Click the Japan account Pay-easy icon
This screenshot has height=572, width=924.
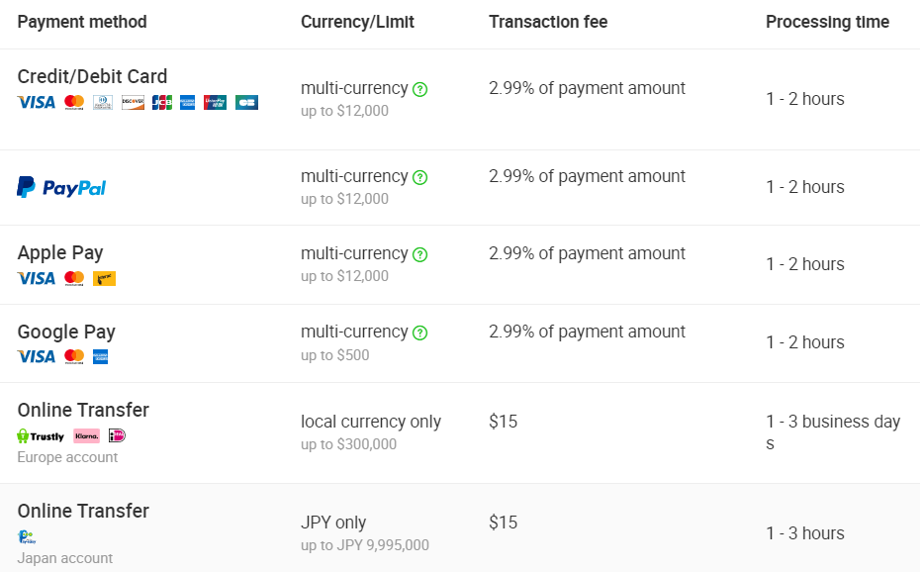27,537
